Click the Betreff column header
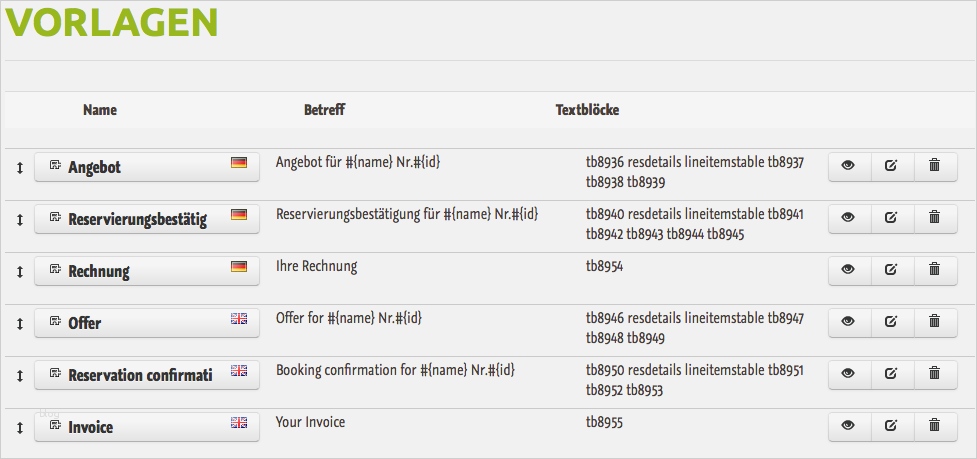Viewport: 977px width, 459px height. [x=324, y=110]
